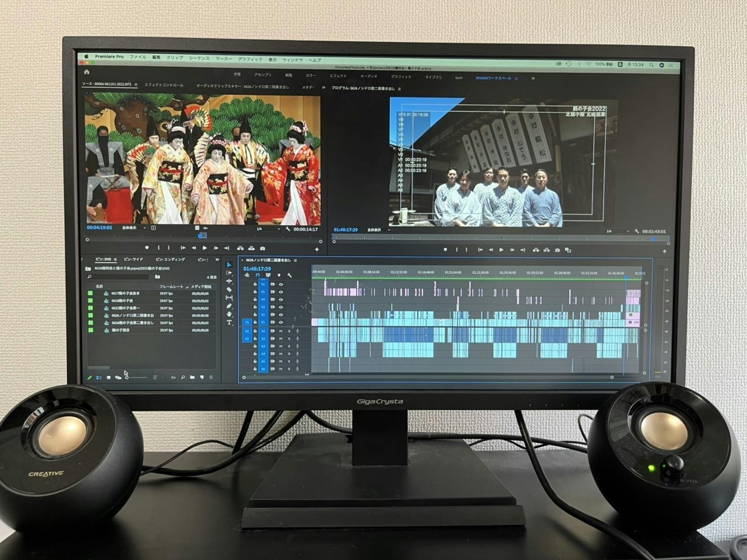Open program monitor zoom level dropdown

click(x=378, y=230)
